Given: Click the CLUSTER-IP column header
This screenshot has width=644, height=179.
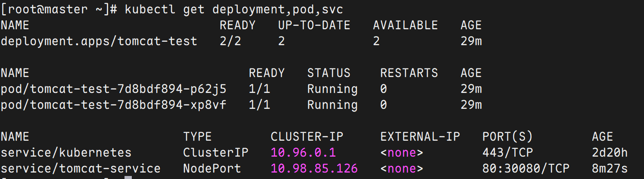Looking at the screenshot, I should coord(307,137).
